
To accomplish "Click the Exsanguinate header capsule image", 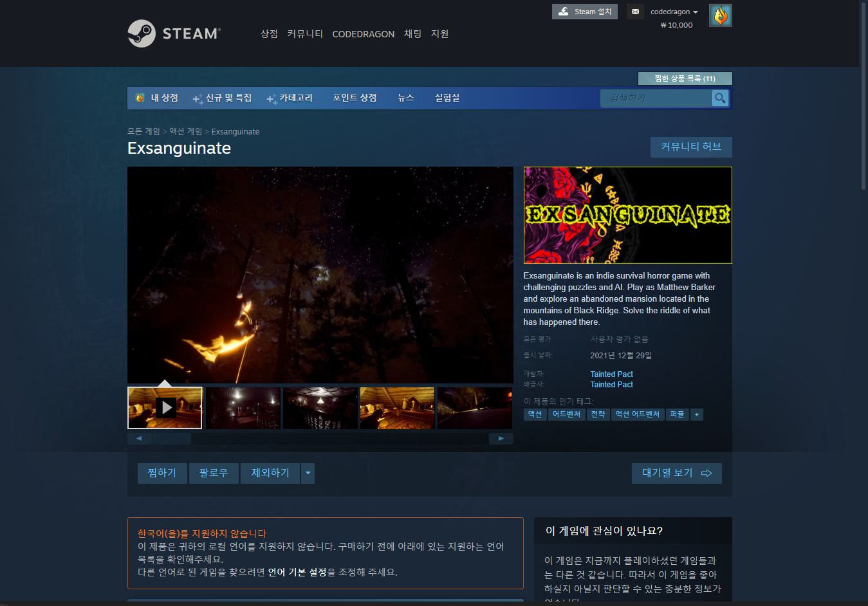I will 627,215.
